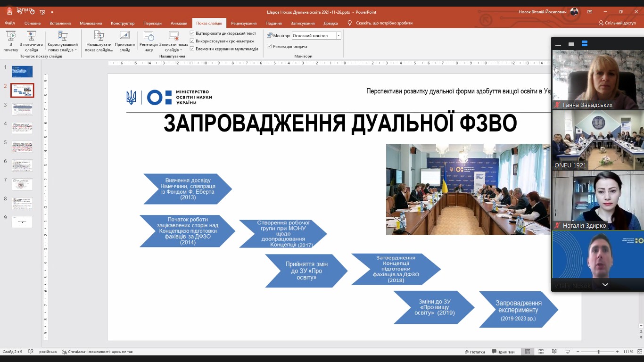This screenshot has width=644, height=362.
Task: Switch to the Малювання tab
Action: (x=91, y=23)
